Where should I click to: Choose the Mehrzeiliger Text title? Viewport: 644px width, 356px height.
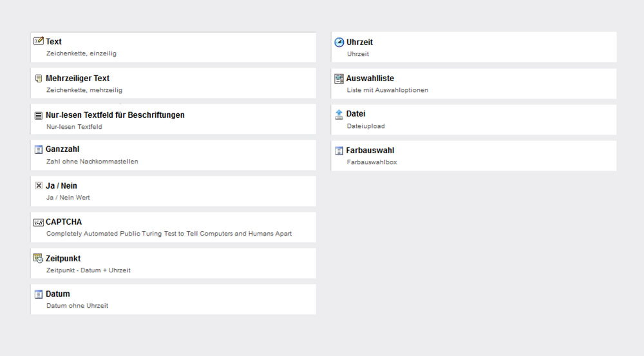click(78, 79)
